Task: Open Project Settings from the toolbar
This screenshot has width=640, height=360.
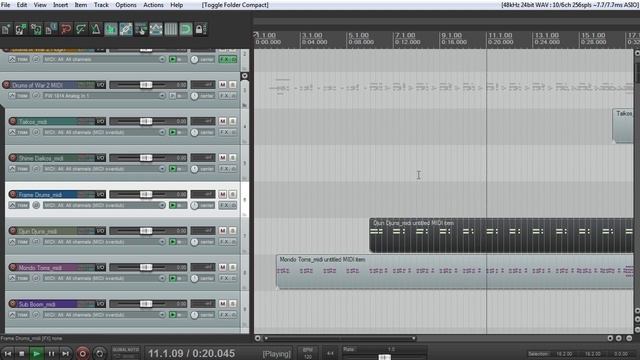Action: [x=51, y=29]
